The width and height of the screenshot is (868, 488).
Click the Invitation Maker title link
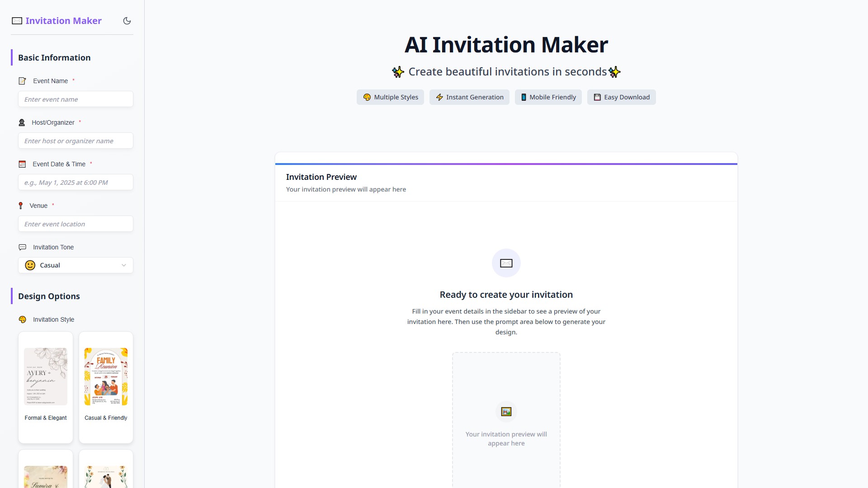63,21
